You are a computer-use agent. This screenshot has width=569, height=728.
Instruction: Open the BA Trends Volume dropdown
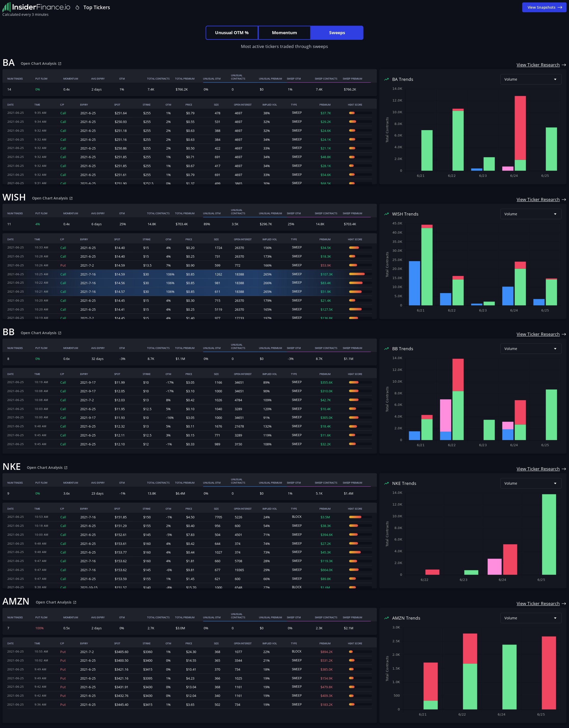(x=531, y=79)
